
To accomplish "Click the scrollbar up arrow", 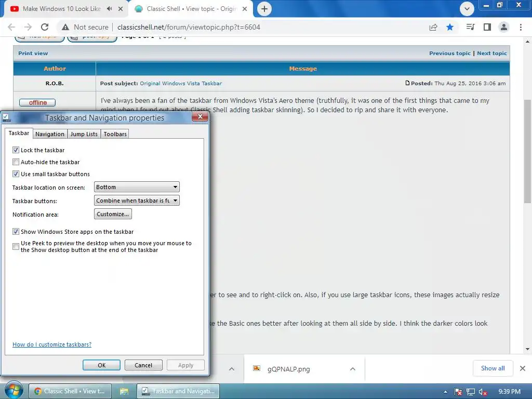I will pos(527,42).
